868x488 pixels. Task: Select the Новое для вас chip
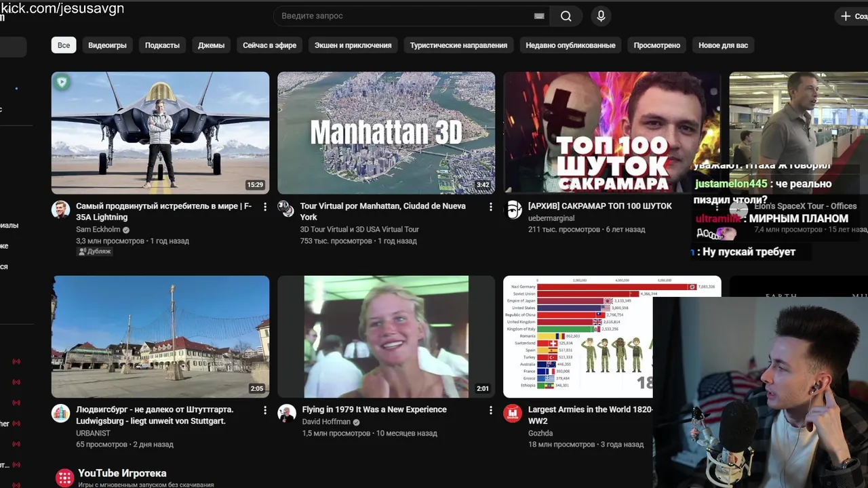pos(723,45)
